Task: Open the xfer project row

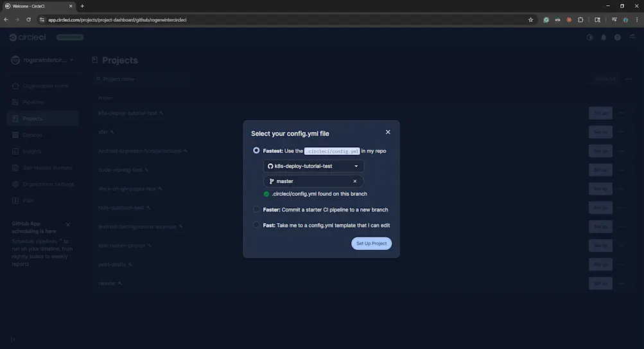Action: tap(103, 132)
